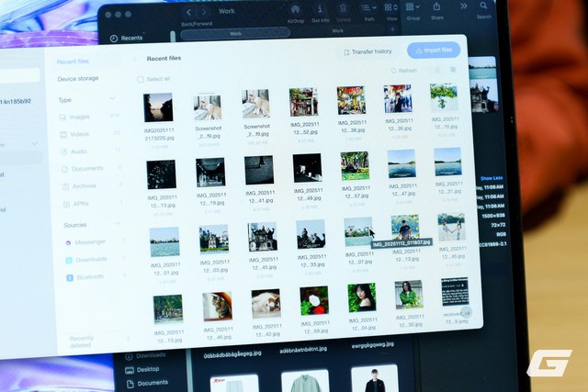Select Device storage in sidebar
Screen dimensions: 588x392
(x=78, y=79)
